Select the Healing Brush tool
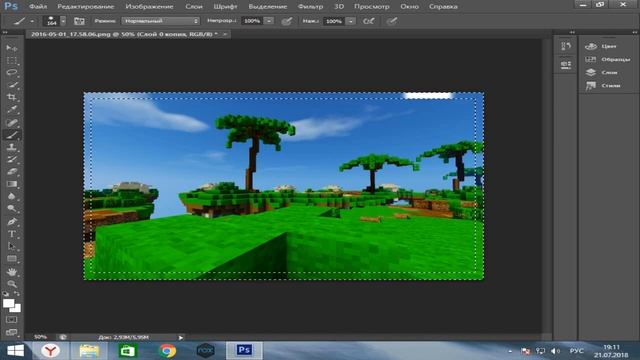Image resolution: width=640 pixels, height=360 pixels. click(x=11, y=122)
